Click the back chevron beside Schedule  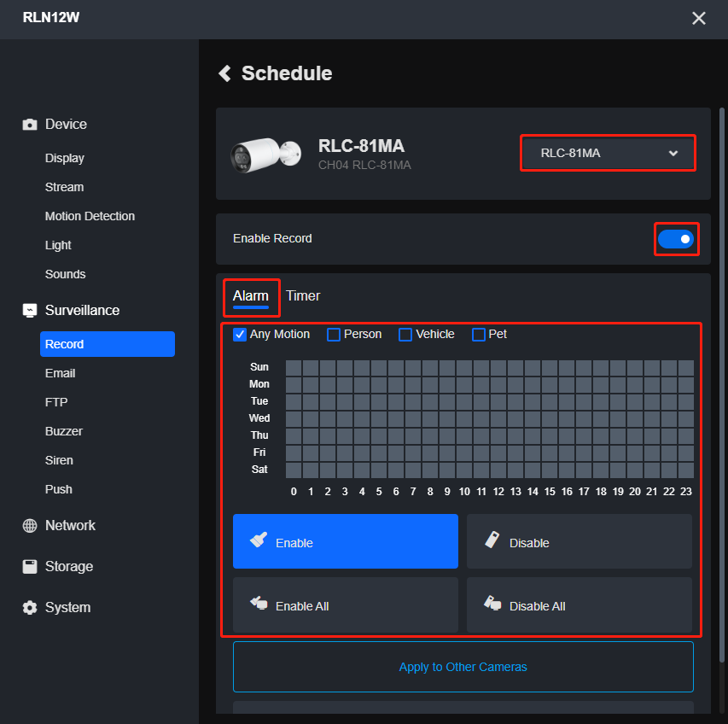[225, 73]
